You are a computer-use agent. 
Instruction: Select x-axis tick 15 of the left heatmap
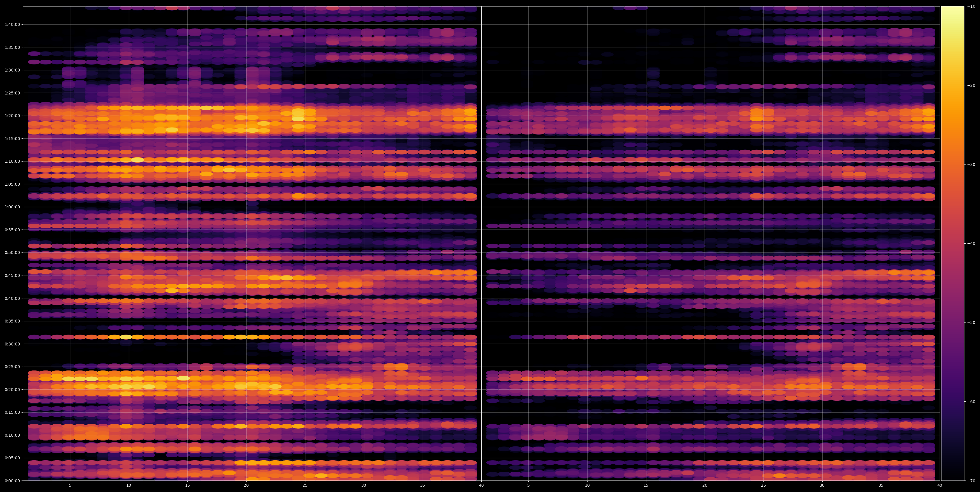187,486
